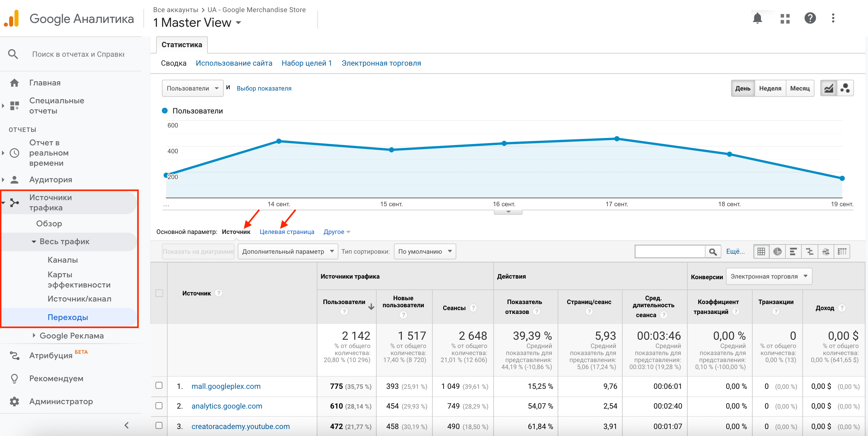Collapse the Весь трафик section
This screenshot has width=868, height=436.
pos(34,242)
